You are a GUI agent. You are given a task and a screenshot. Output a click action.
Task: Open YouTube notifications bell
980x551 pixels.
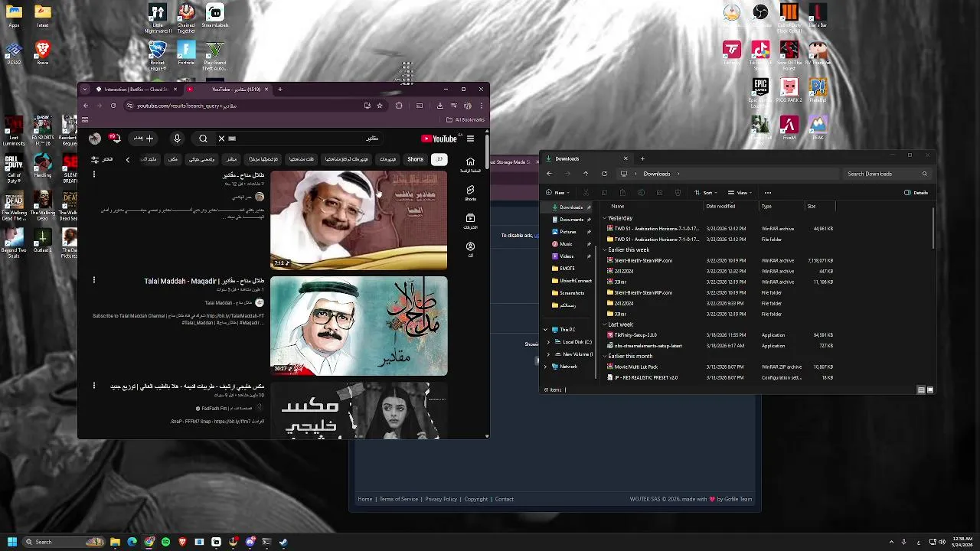[x=115, y=139]
